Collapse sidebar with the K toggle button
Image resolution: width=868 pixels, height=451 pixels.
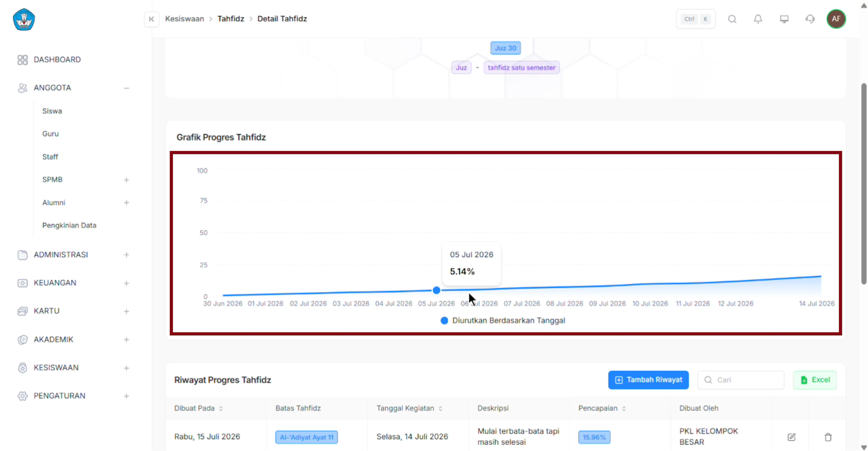152,19
